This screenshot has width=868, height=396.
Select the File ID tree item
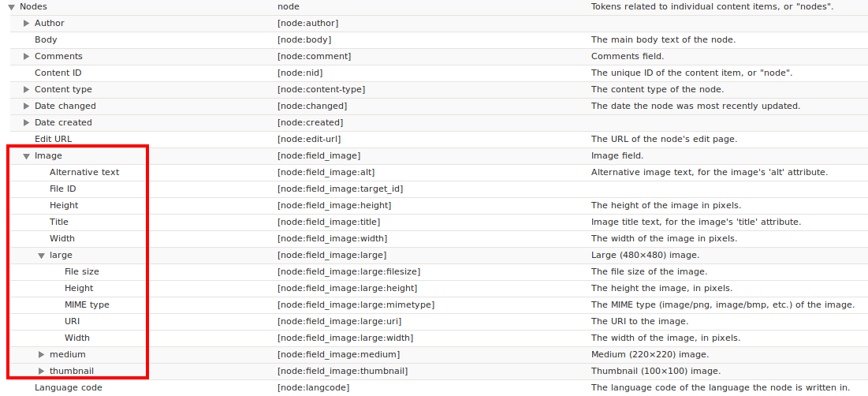62,189
